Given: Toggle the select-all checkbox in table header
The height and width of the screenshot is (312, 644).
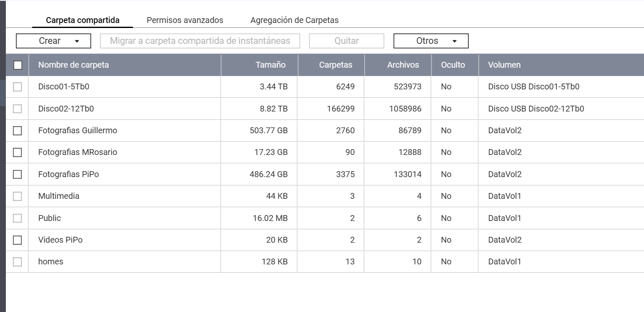Looking at the screenshot, I should [18, 65].
